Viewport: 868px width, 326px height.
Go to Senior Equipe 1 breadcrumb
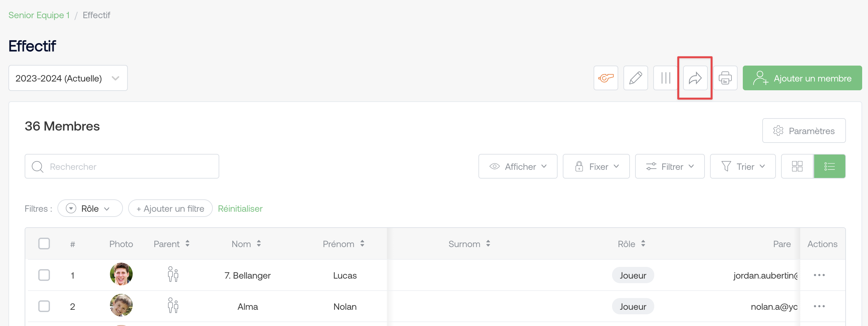click(39, 15)
